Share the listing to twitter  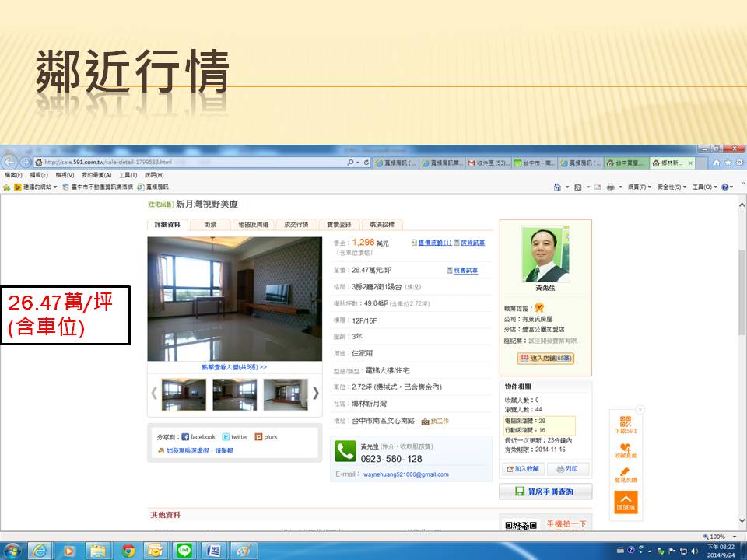(x=235, y=437)
